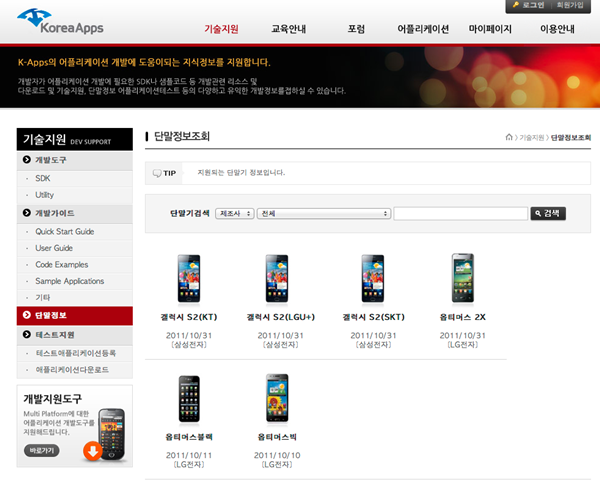600x483 pixels.
Task: Open the 옵티머스블랙 phone thumbnail
Action: (x=189, y=399)
